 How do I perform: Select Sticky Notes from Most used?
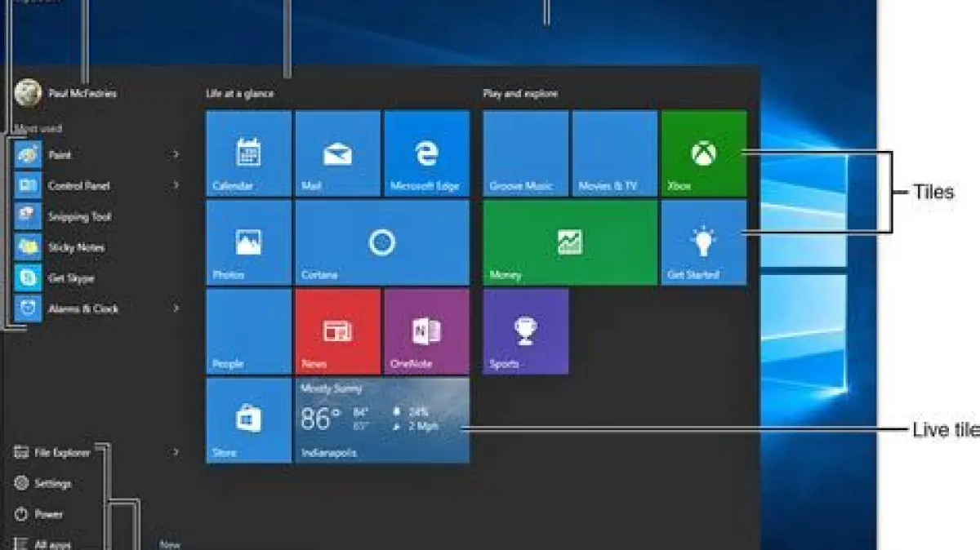click(75, 247)
